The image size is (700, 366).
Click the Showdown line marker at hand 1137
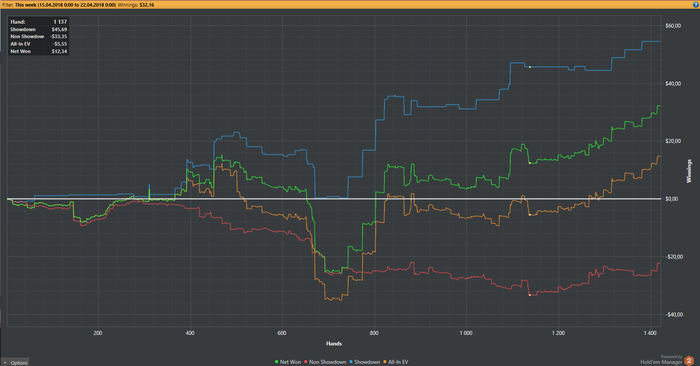pos(529,67)
